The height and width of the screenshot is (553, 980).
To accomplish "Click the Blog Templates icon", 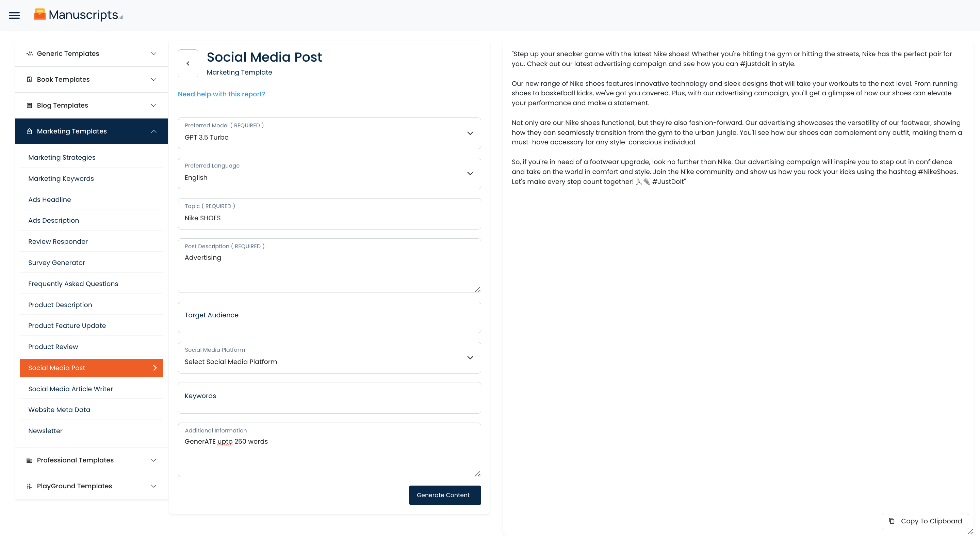I will [x=29, y=106].
